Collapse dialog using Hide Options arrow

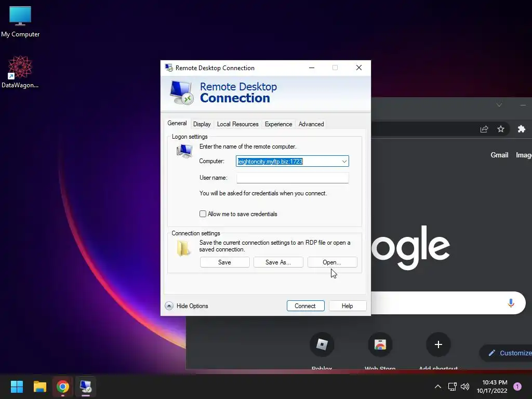click(x=169, y=306)
